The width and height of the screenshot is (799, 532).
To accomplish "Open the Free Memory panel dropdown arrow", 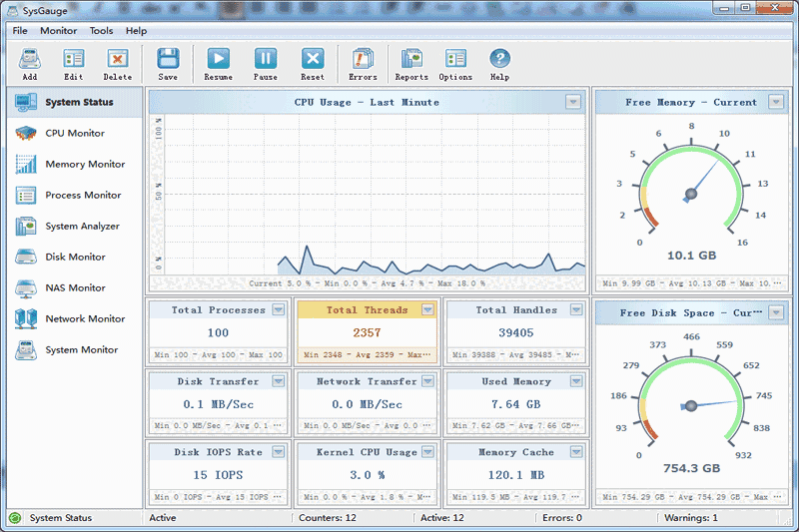I will pyautogui.click(x=776, y=102).
